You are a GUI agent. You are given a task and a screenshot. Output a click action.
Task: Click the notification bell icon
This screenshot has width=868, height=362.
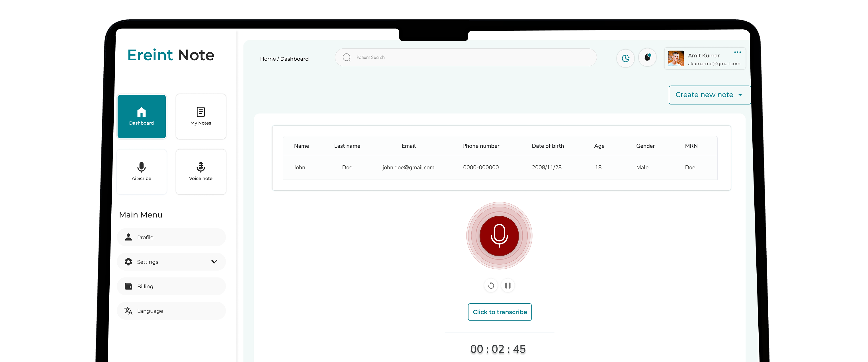(647, 58)
